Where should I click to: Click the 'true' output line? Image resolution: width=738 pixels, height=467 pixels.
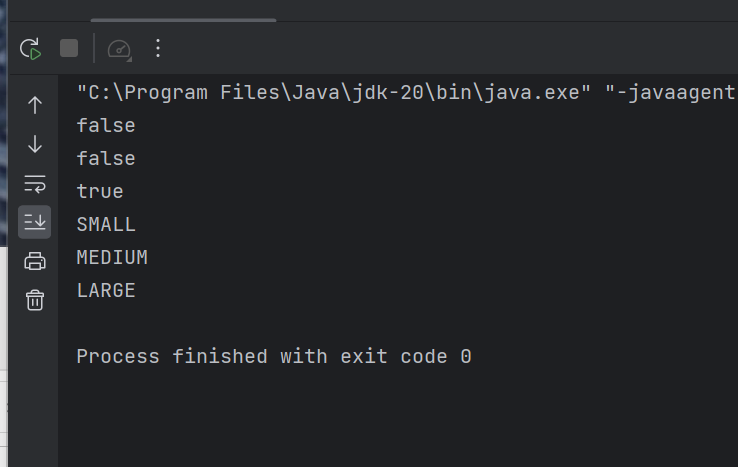tap(100, 192)
